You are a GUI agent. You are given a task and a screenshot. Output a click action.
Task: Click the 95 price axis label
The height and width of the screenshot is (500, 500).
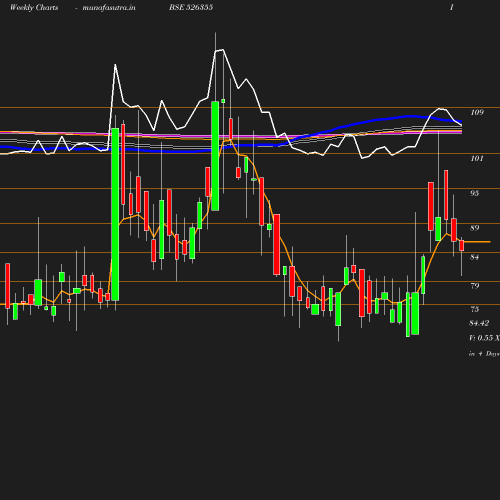click(475, 193)
